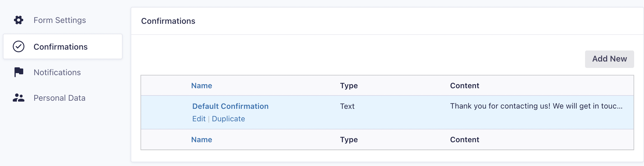Click the Content label in table footer
This screenshot has height=166, width=644.
tap(465, 140)
